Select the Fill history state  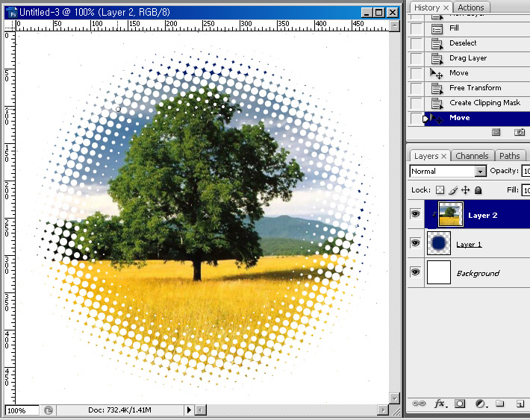pyautogui.click(x=477, y=28)
